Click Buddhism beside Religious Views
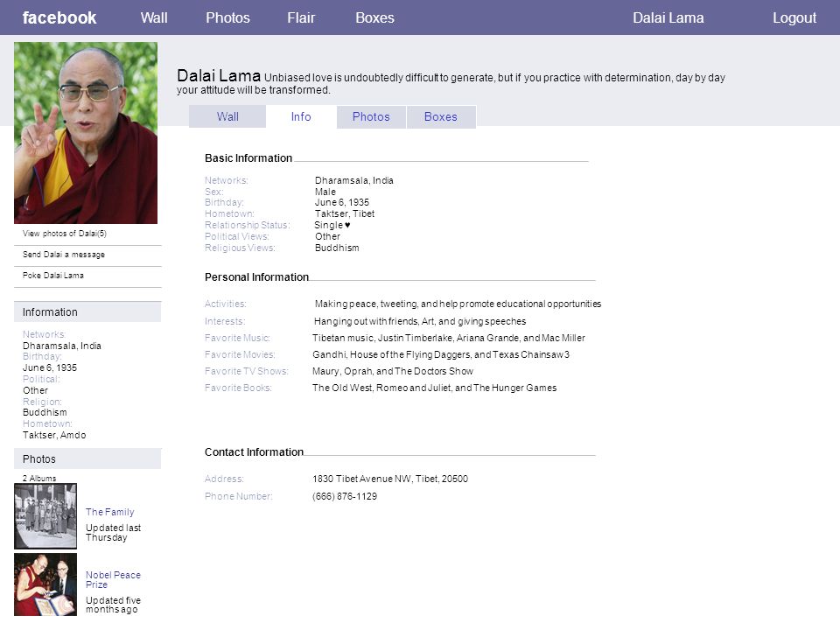 (x=337, y=248)
